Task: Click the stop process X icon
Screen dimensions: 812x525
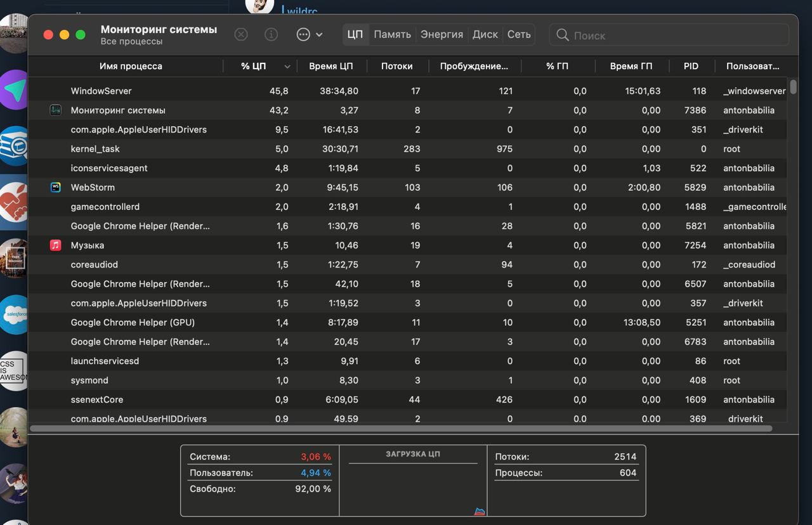Action: pyautogui.click(x=241, y=35)
